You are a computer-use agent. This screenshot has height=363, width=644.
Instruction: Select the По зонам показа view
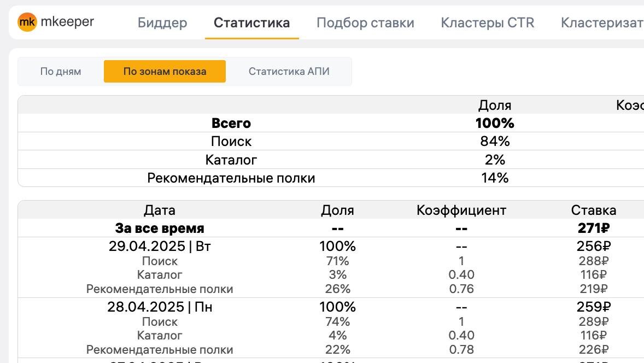(165, 72)
